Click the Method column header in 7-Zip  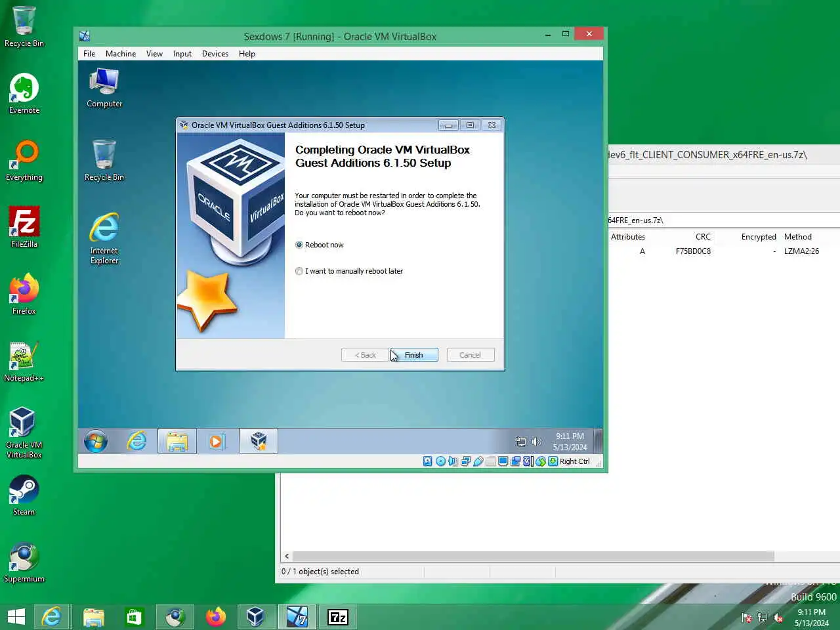tap(798, 237)
